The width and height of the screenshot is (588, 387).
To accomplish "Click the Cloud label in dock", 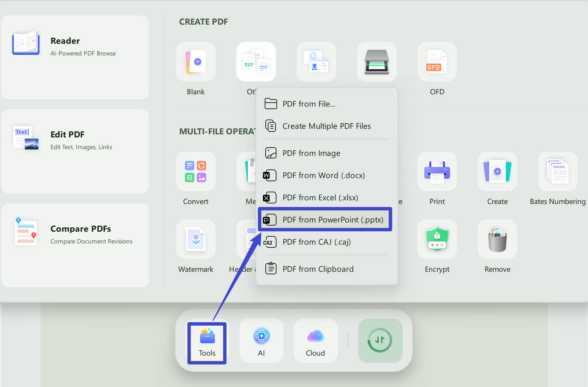I will [x=316, y=353].
